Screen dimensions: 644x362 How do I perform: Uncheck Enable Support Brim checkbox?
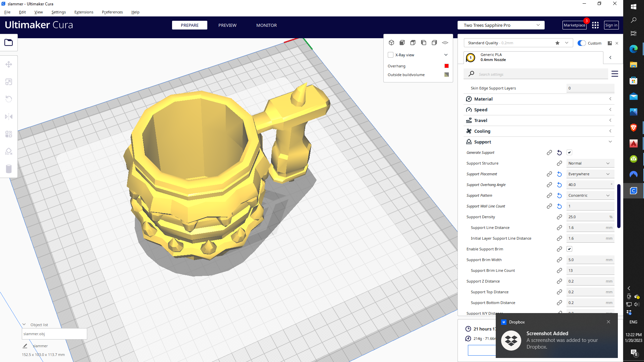[x=569, y=249]
